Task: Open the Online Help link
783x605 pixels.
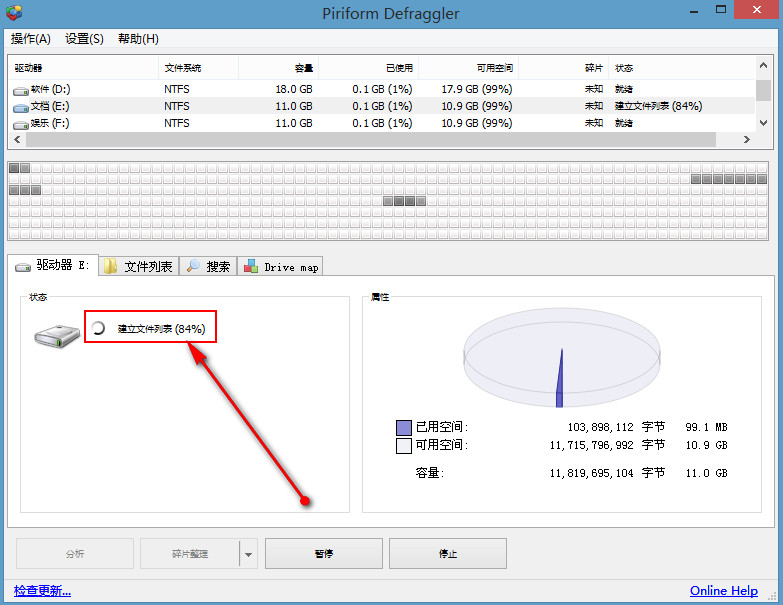Action: pos(724,591)
